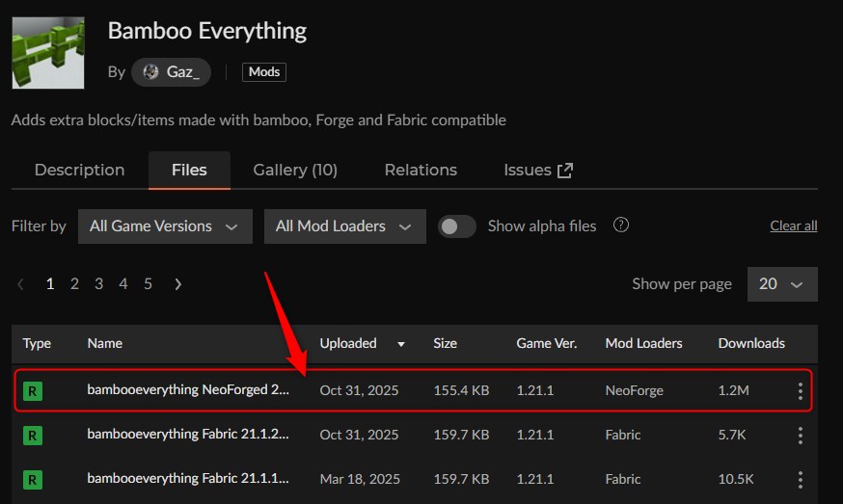The height and width of the screenshot is (504, 843).
Task: Toggle the Show alpha files switch
Action: click(456, 226)
